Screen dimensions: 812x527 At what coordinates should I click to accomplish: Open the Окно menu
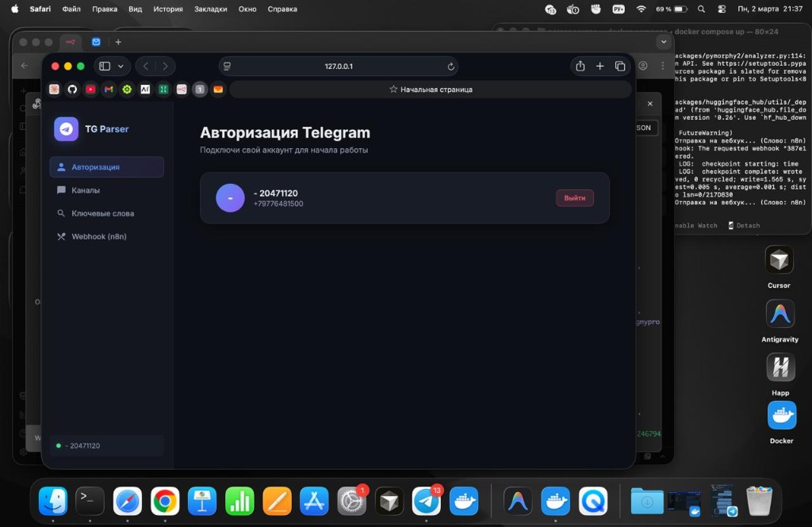(x=247, y=9)
